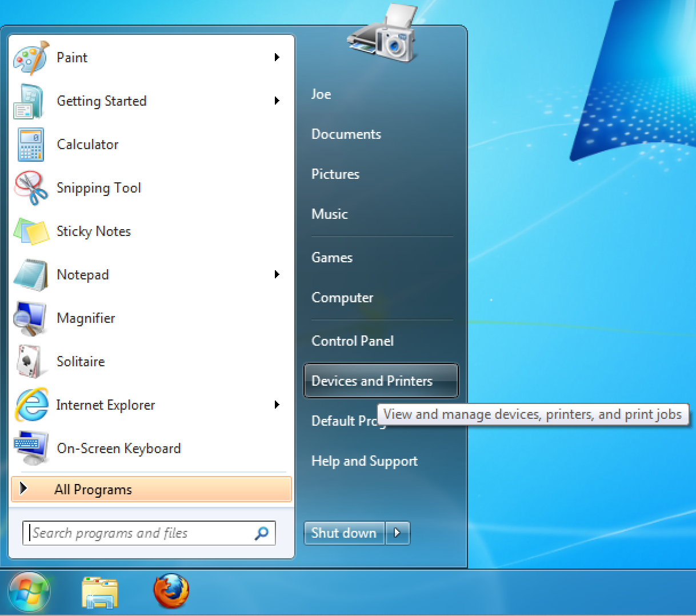Open the On-Screen Keyboard icon
Viewport: 696px width, 616px height.
(x=31, y=449)
